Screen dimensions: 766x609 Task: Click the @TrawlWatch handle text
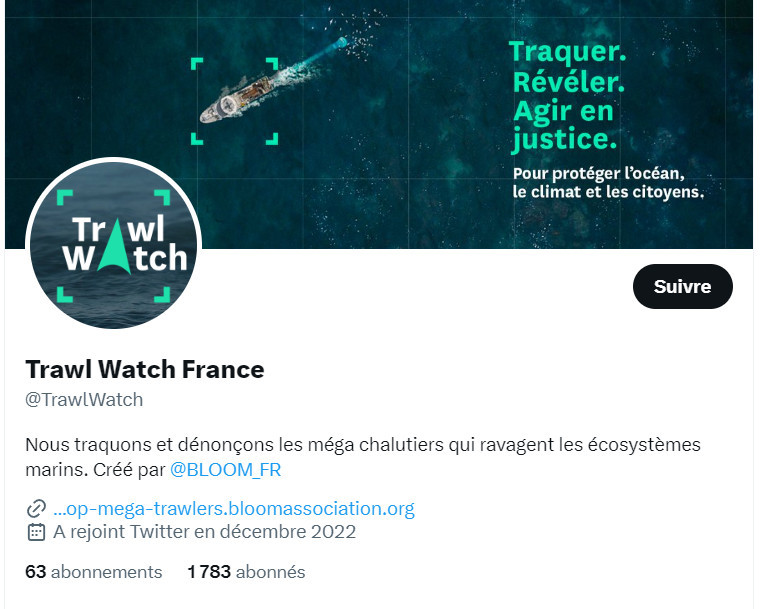[x=84, y=400]
